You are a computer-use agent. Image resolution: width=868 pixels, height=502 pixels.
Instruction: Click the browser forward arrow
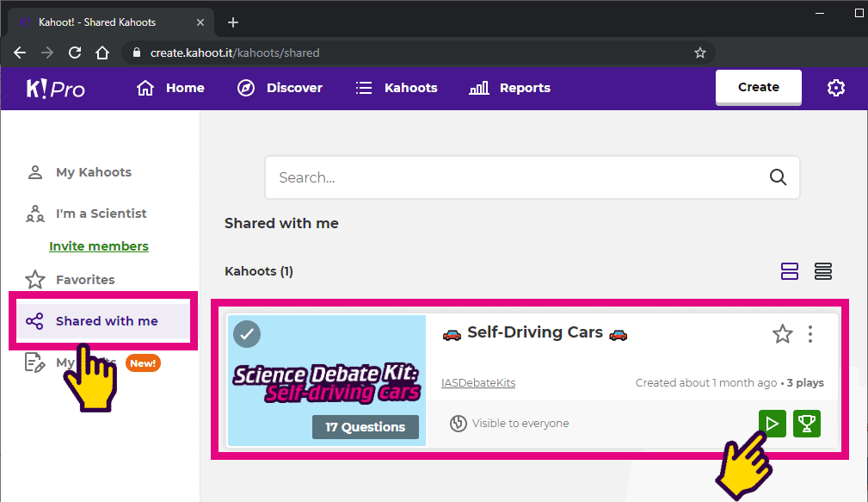pyautogui.click(x=47, y=53)
